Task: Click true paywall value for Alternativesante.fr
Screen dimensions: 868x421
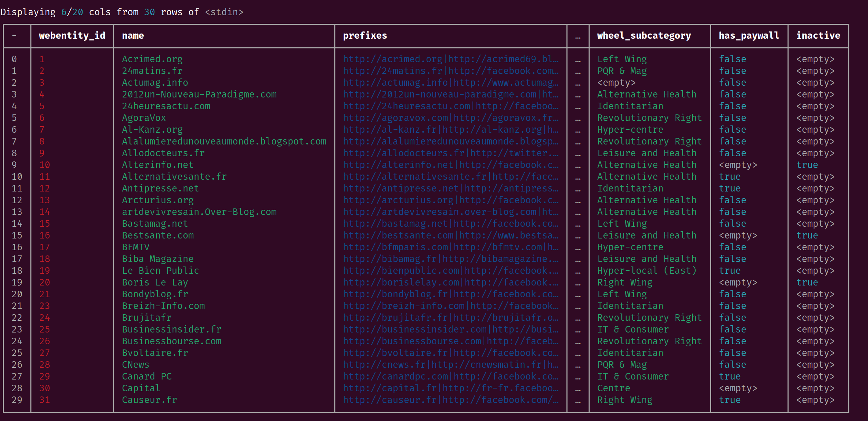Action: (x=729, y=177)
